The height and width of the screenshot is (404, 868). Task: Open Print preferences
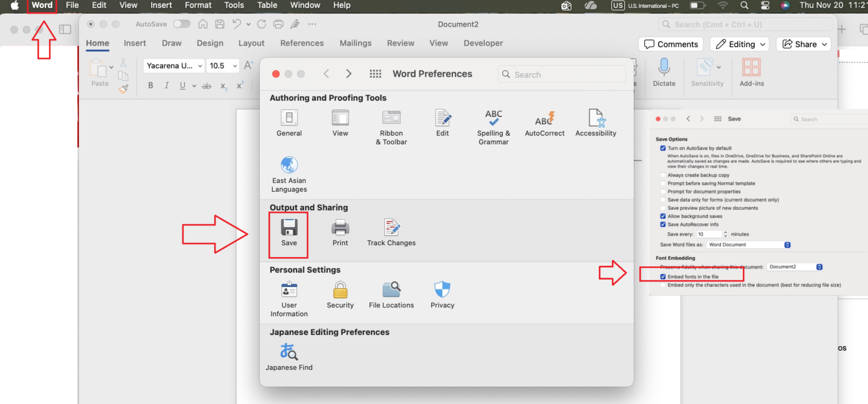(x=340, y=233)
